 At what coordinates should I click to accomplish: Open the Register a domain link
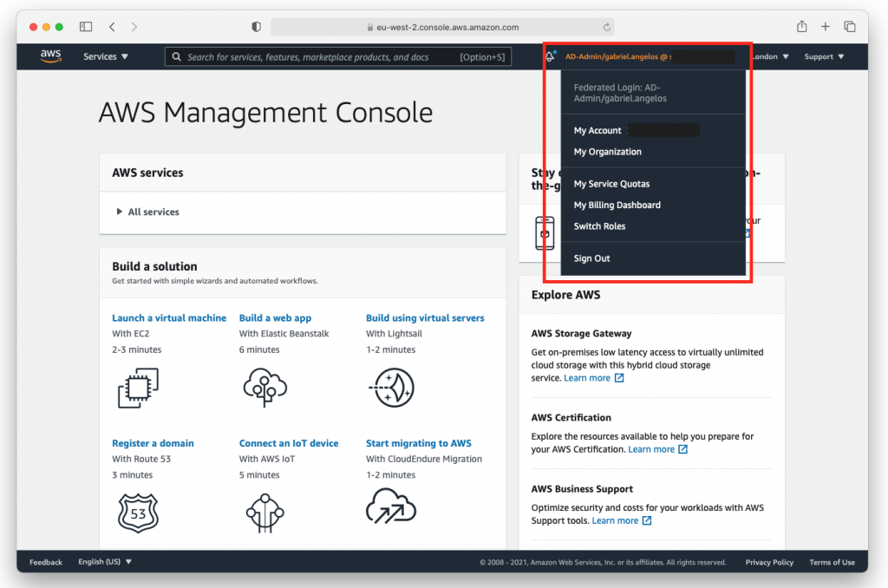click(153, 443)
